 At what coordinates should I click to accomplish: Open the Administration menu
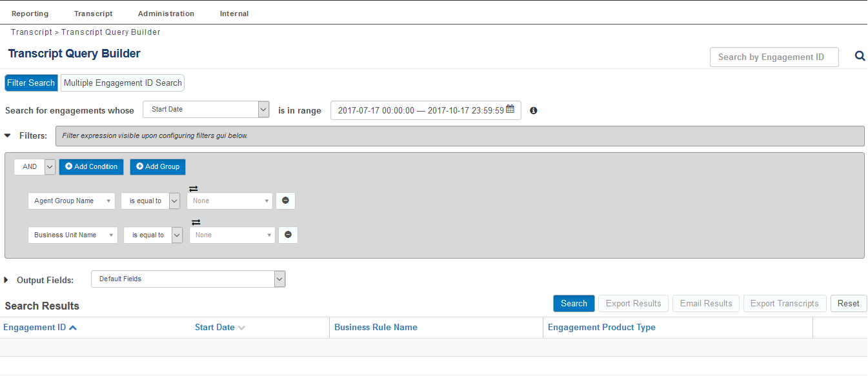pyautogui.click(x=166, y=14)
